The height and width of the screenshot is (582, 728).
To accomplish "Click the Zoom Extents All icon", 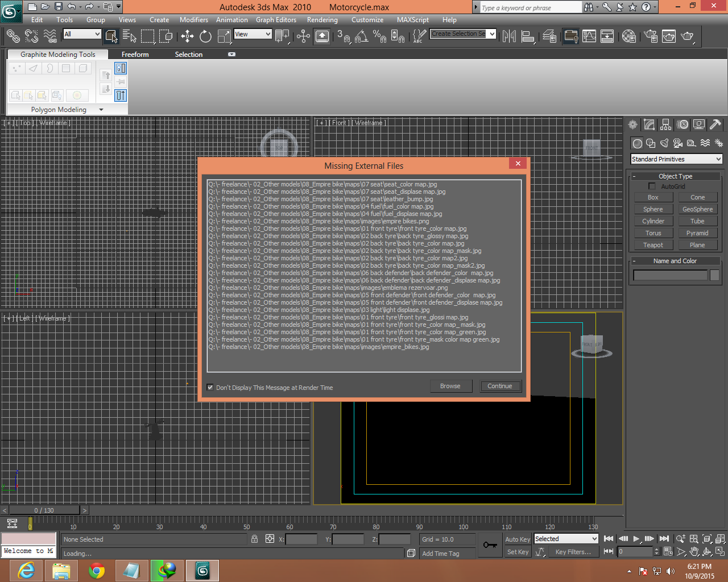I will 720,539.
